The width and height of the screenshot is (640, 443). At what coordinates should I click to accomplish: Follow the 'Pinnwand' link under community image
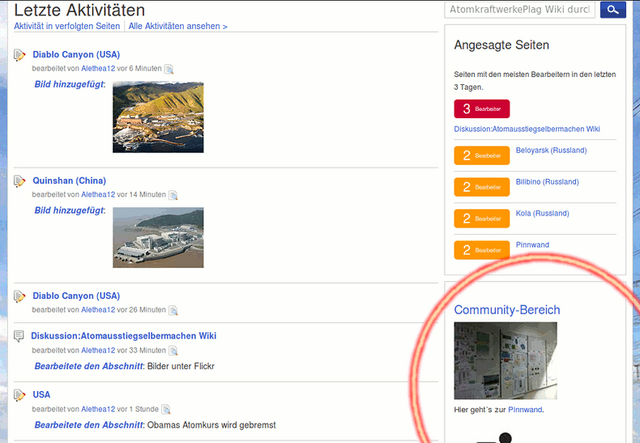click(x=525, y=410)
